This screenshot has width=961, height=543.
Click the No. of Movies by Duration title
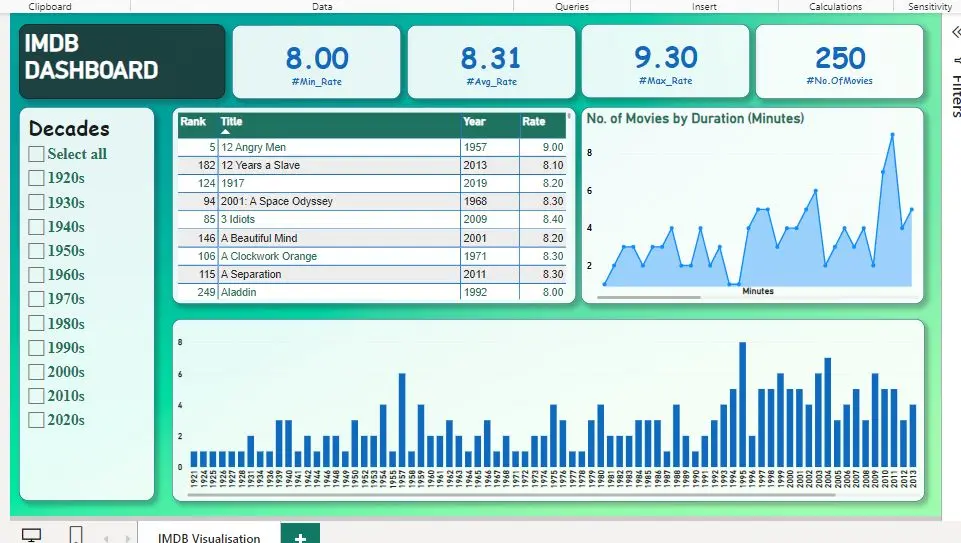(x=695, y=118)
